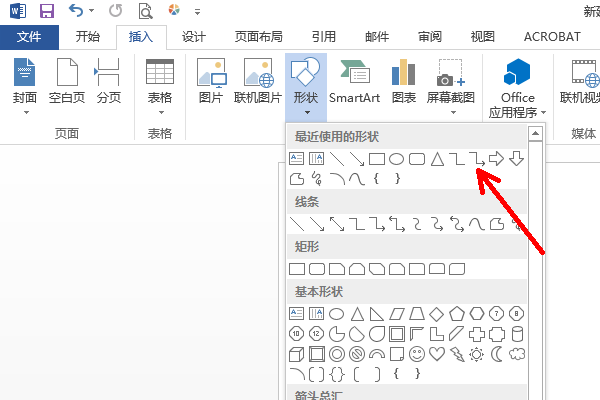Select the straight line under 线条

(x=297, y=224)
